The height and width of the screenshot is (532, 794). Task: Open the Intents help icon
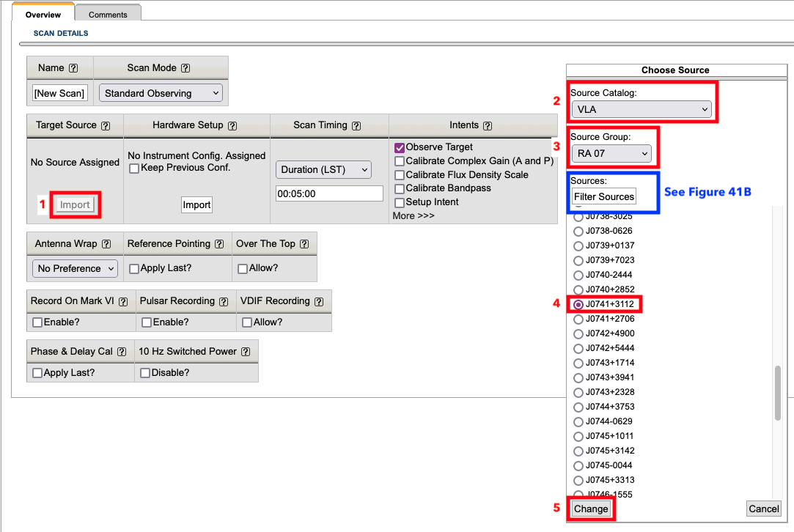coord(488,125)
